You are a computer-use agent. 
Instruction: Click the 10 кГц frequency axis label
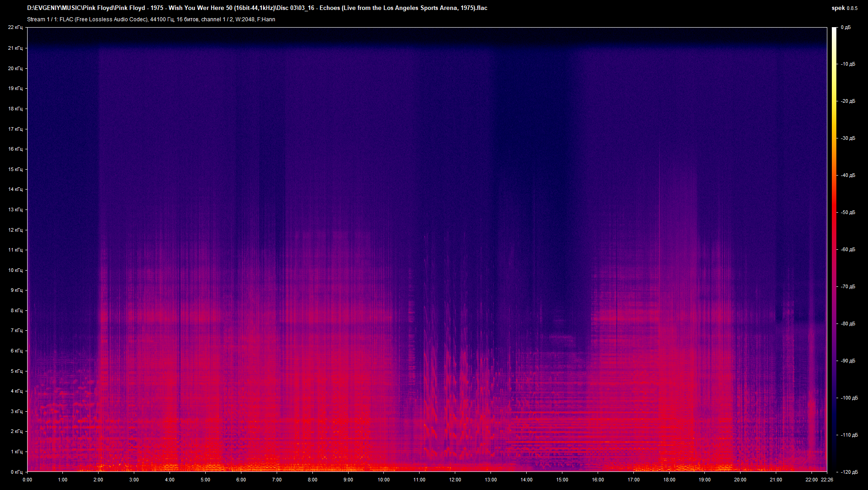tap(15, 270)
